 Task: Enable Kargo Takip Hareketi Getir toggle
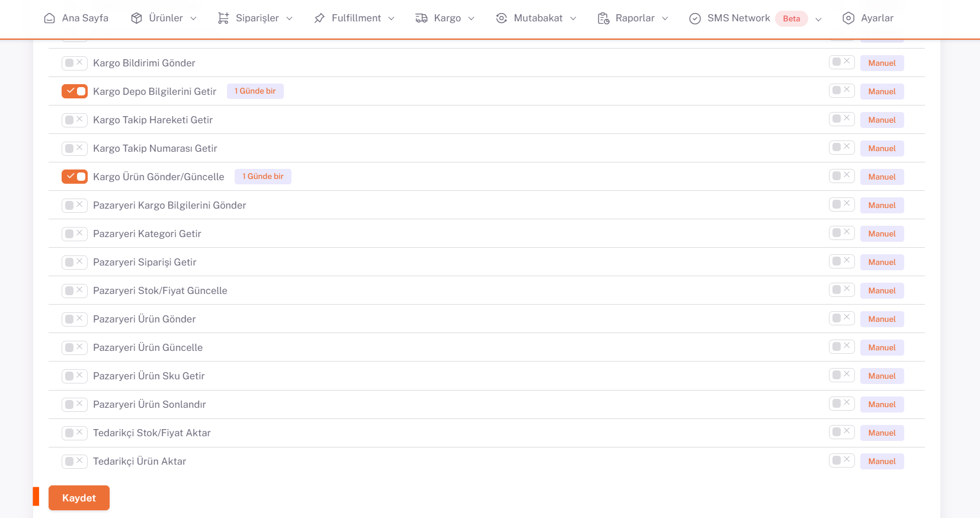(75, 120)
